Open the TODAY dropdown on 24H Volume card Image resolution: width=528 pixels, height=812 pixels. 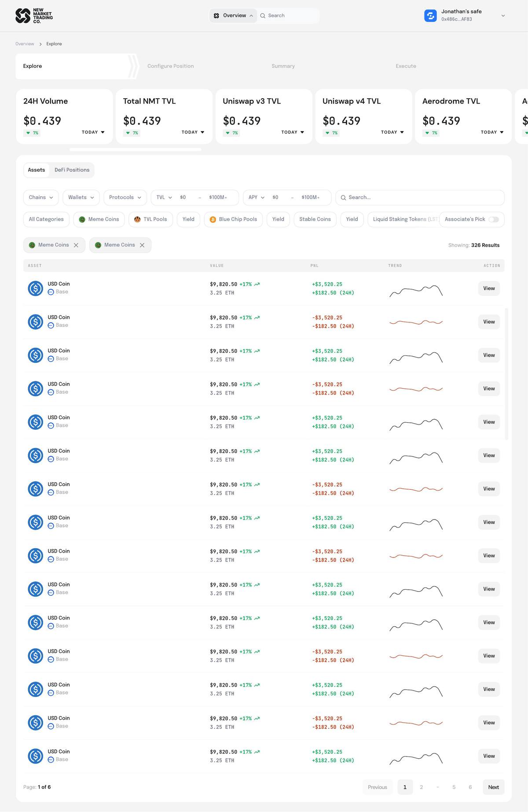pos(93,132)
